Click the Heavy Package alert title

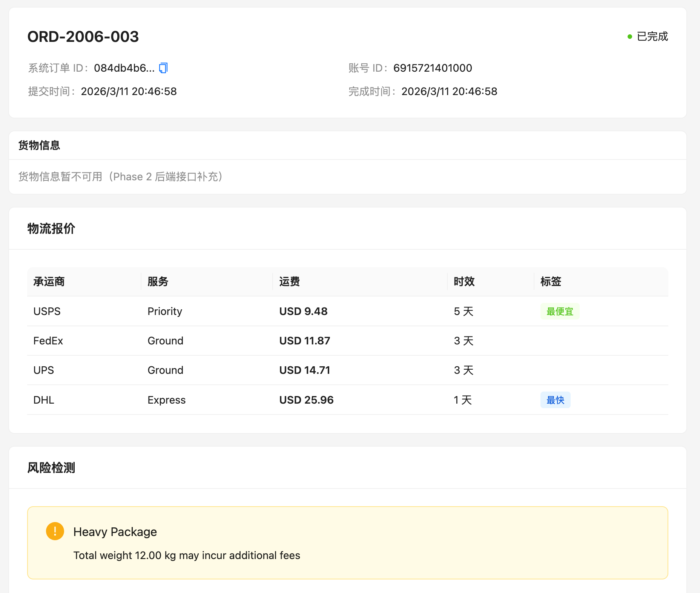click(x=115, y=532)
